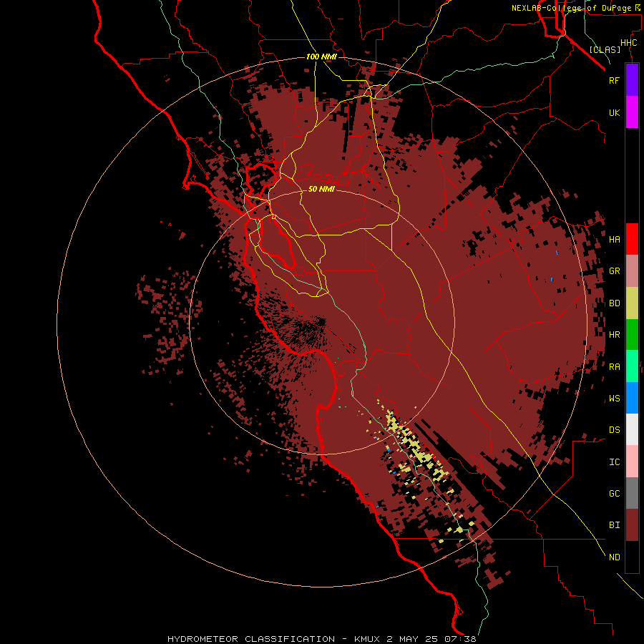Image resolution: width=644 pixels, height=644 pixels.
Task: Click the brown BI legend color swatch
Action: (x=632, y=525)
